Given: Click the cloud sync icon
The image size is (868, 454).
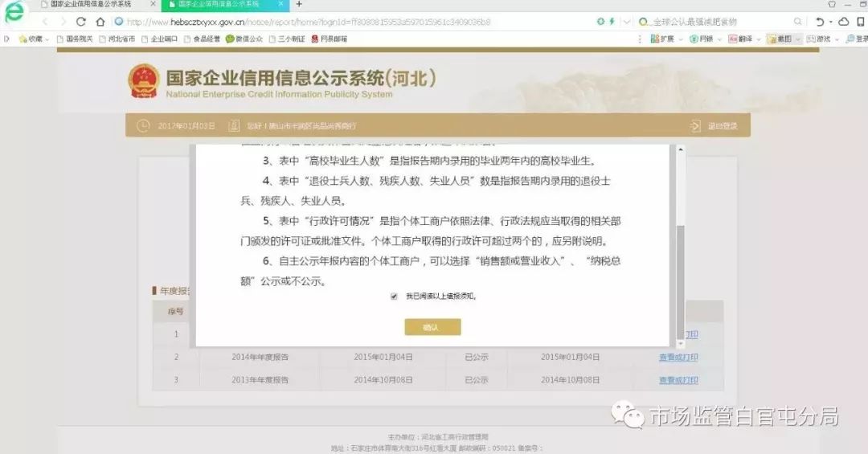Looking at the screenshot, I should [x=844, y=22].
